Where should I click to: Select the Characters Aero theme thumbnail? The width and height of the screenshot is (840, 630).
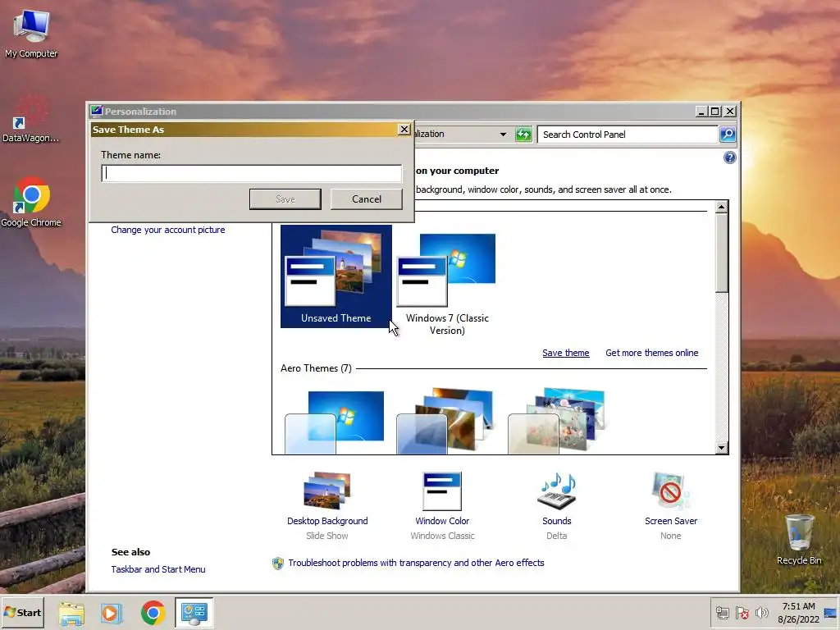click(556, 421)
